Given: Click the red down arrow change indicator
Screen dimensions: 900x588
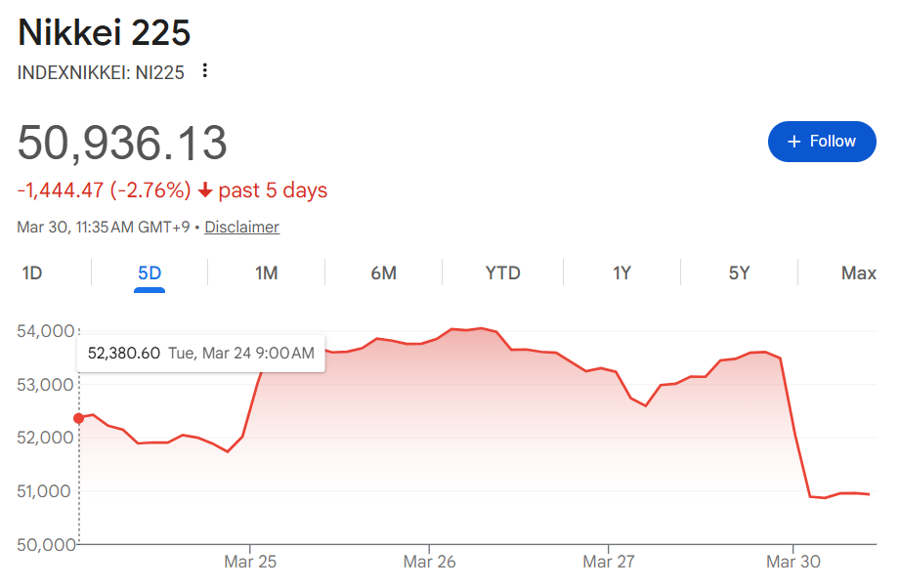Looking at the screenshot, I should 205,190.
